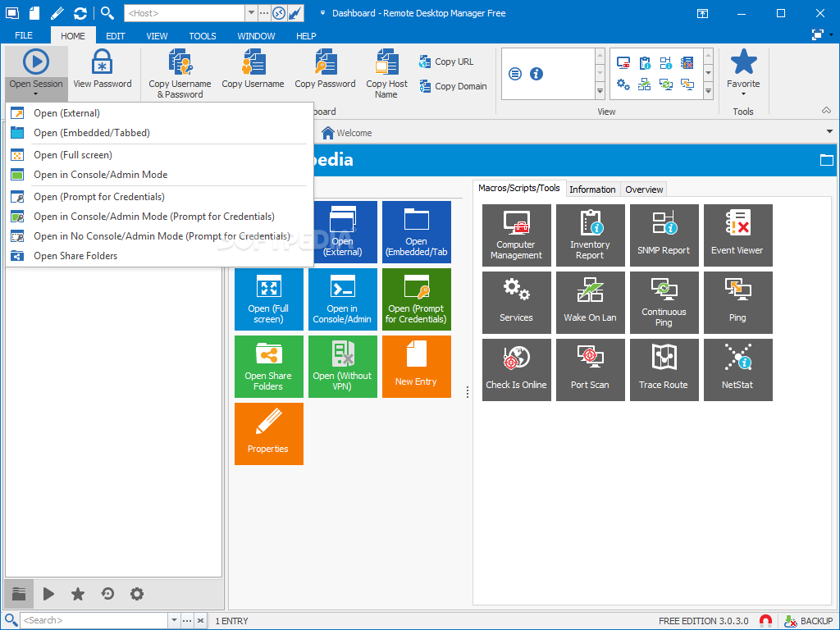The width and height of the screenshot is (840, 630).
Task: Click the Check Is Online tile
Action: [517, 370]
